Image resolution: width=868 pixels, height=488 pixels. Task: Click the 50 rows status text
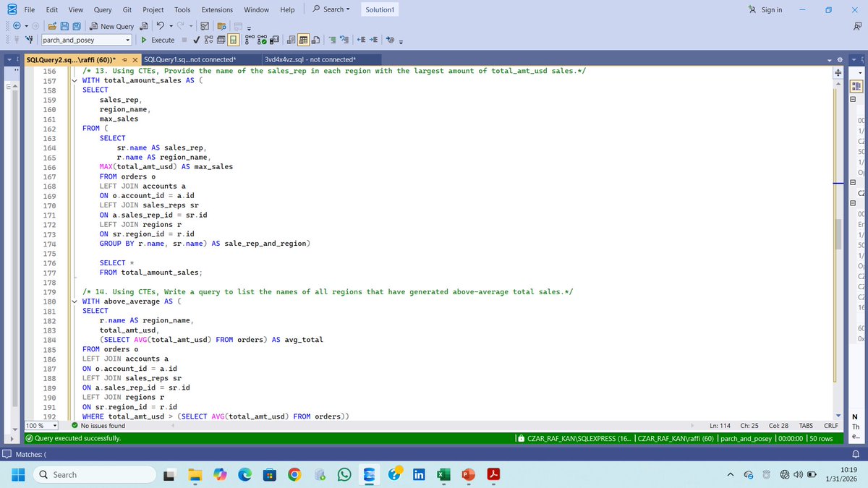coord(820,439)
